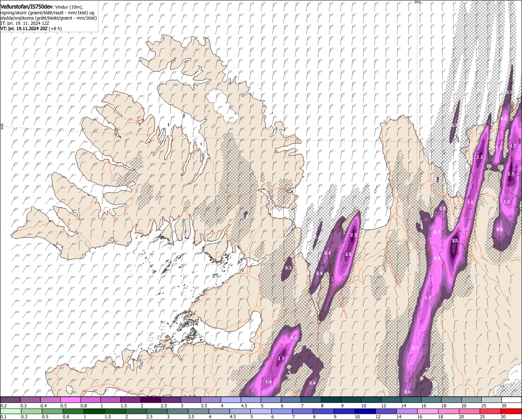Click the 2.2 precipitation value on the map
The image size is (522, 420).
click(480, 157)
